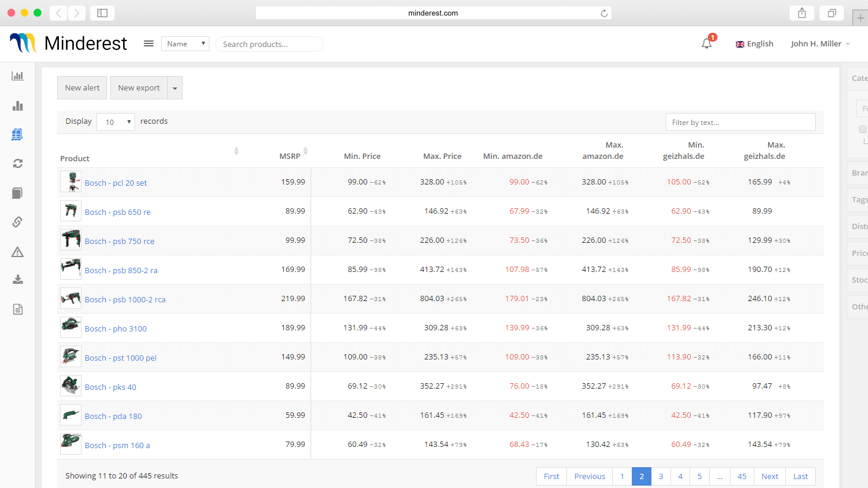868x488 pixels.
Task: Open the price table sidebar icon
Action: [17, 134]
